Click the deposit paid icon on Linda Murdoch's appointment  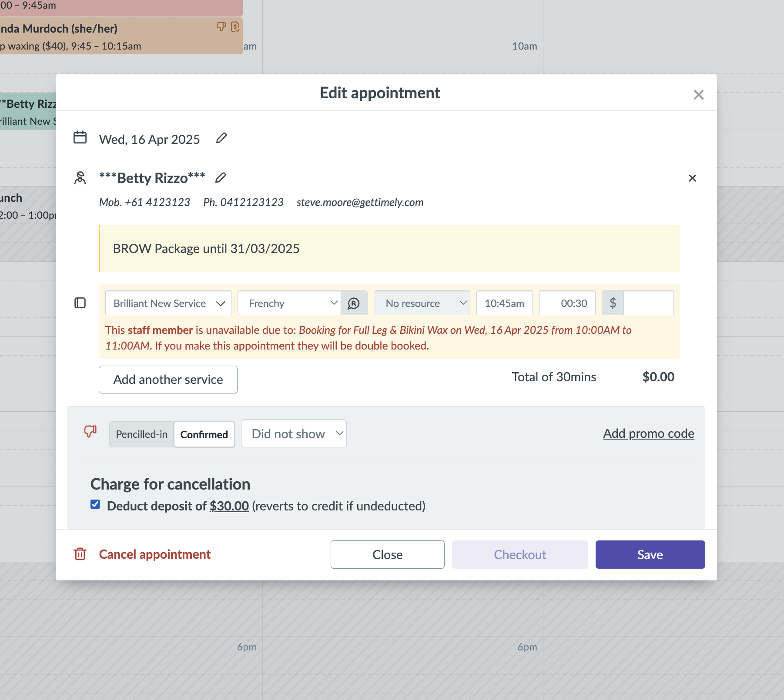(235, 27)
